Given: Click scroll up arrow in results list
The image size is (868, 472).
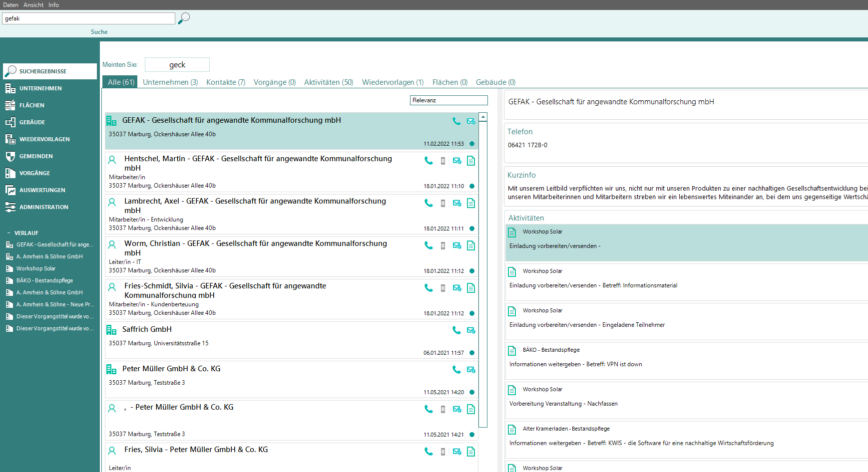Looking at the screenshot, I should [x=483, y=117].
